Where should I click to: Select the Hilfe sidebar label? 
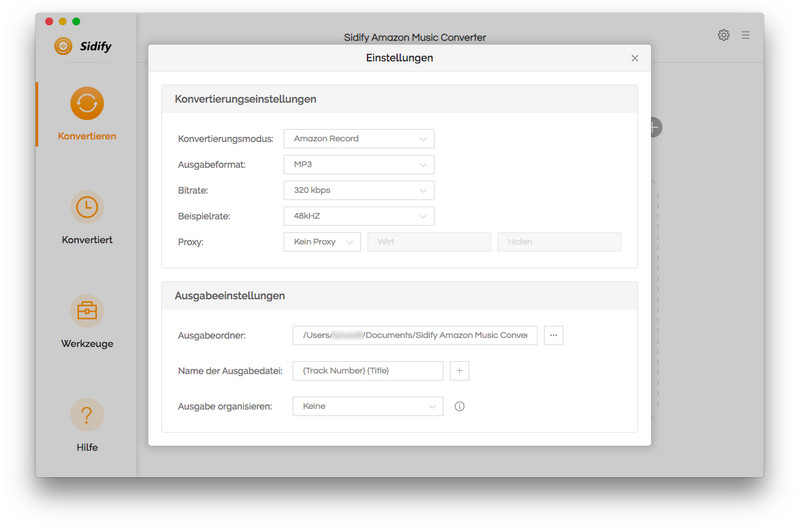coord(87,447)
